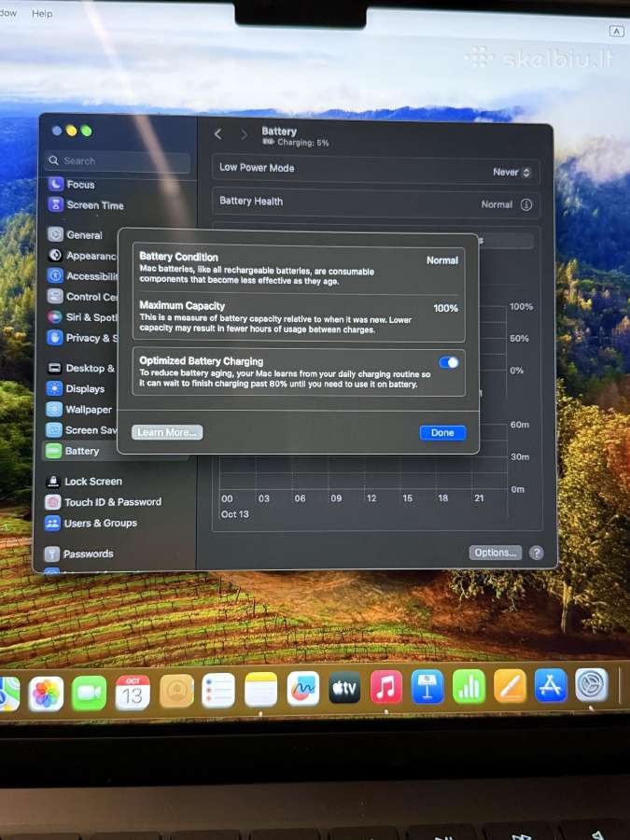Open Displays in the sidebar
630x840 pixels.
point(76,388)
